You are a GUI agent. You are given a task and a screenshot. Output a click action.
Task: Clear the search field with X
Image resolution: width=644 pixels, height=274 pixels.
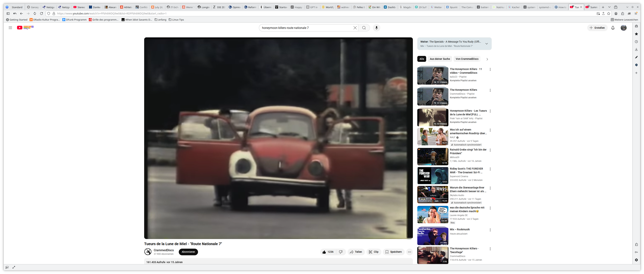355,28
